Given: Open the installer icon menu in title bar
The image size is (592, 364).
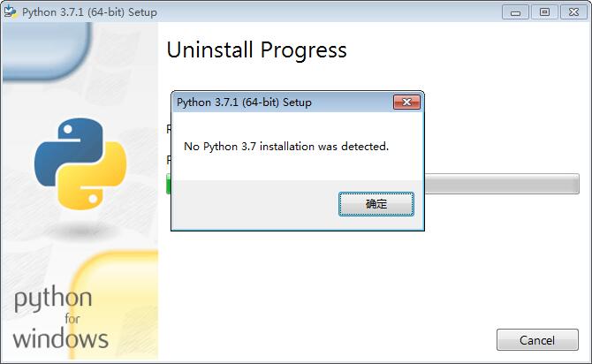Looking at the screenshot, I should pos(11,11).
